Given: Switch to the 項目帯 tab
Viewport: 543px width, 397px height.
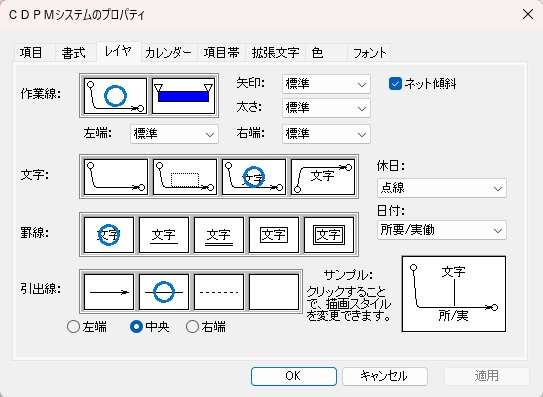Looking at the screenshot, I should (222, 53).
